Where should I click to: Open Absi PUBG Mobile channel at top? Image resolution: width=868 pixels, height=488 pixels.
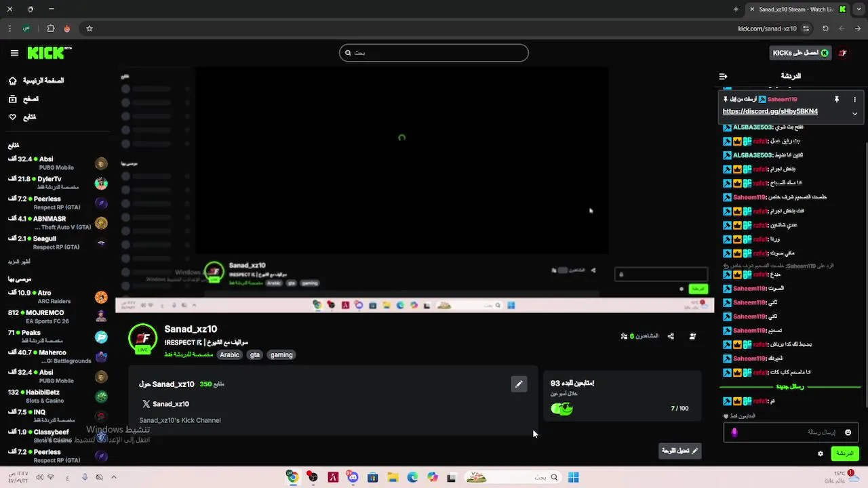(57, 163)
